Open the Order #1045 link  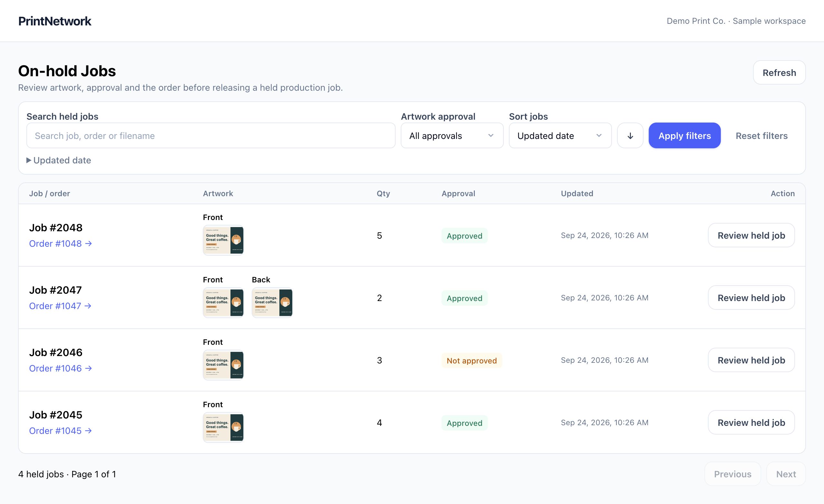(61, 430)
